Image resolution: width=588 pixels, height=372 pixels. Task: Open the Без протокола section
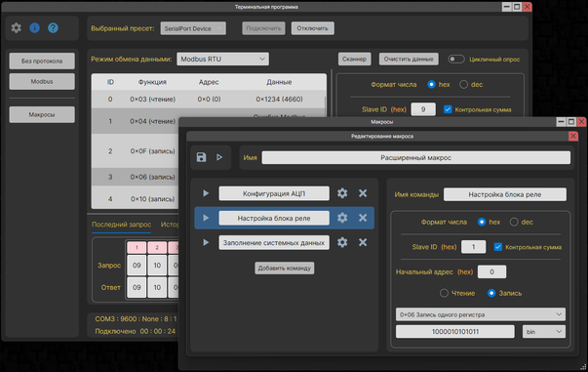[x=42, y=62]
